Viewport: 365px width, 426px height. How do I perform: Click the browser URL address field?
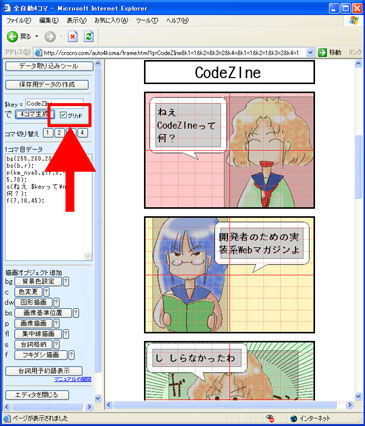[x=174, y=53]
